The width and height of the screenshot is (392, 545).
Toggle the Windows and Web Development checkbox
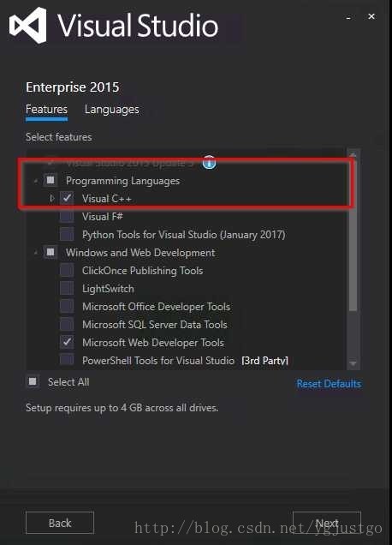(50, 252)
